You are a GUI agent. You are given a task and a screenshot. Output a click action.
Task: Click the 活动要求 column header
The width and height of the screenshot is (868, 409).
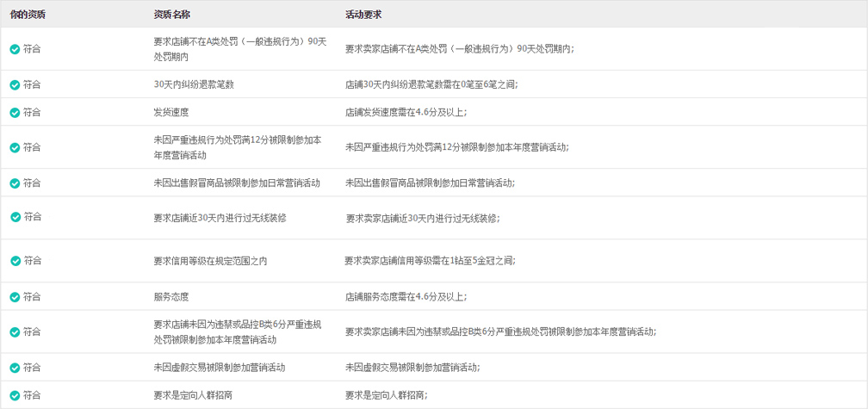(363, 15)
